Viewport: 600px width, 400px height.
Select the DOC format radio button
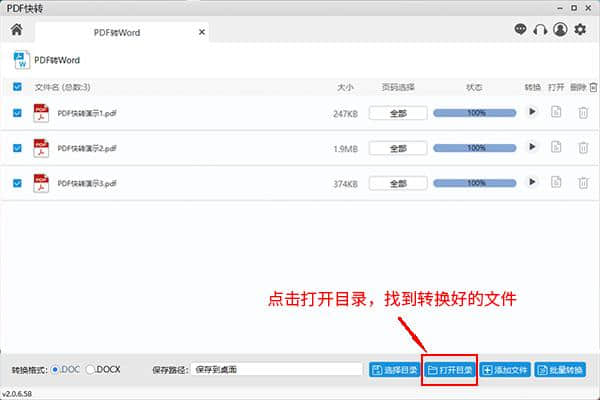tap(55, 370)
